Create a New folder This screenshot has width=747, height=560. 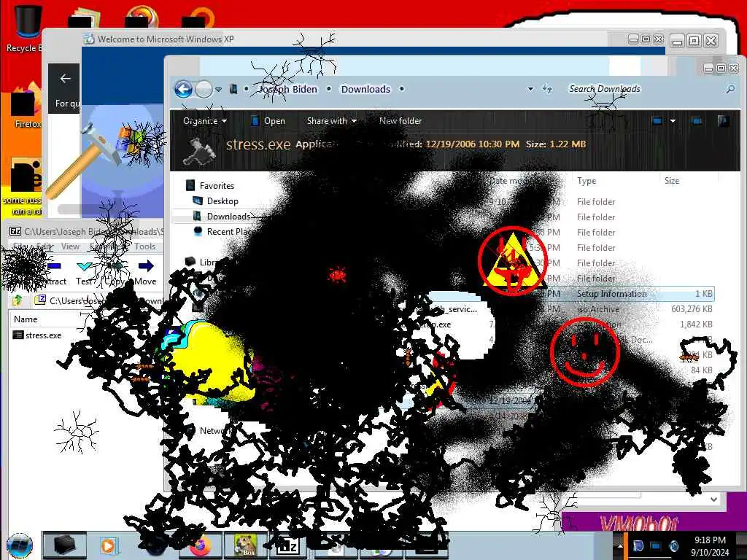coord(400,121)
